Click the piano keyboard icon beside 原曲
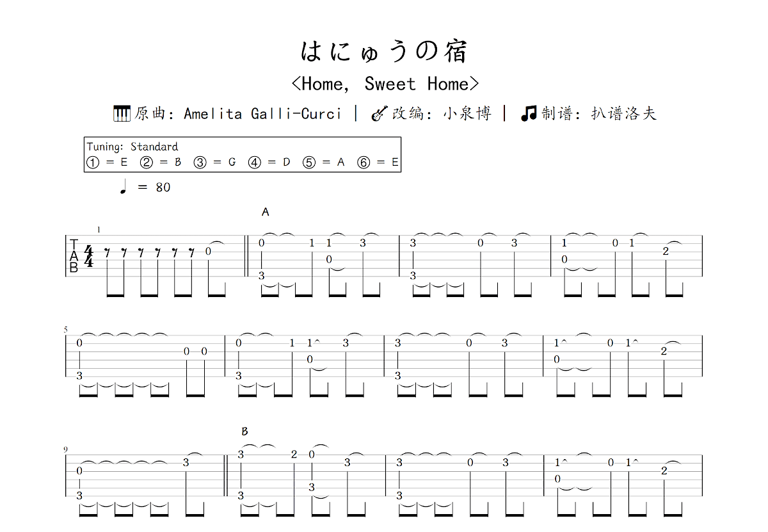 point(122,114)
